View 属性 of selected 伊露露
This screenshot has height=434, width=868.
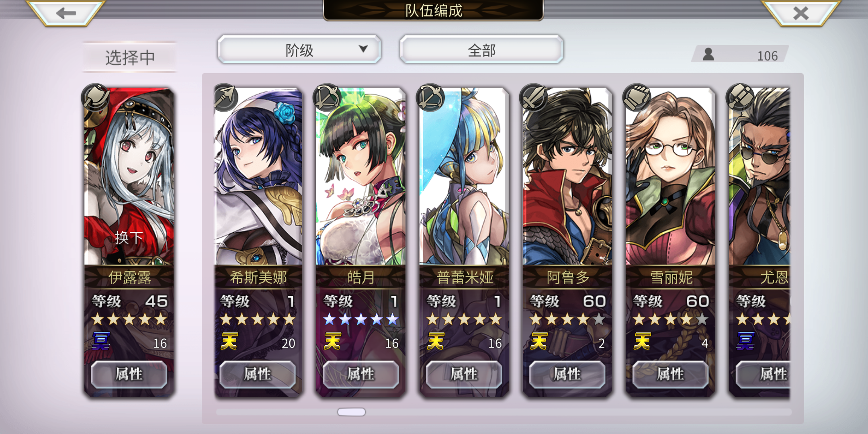pos(129,374)
